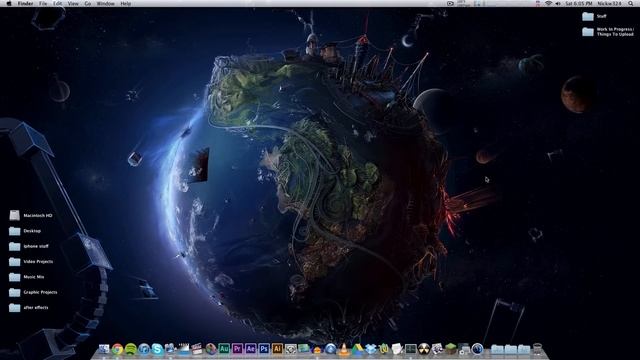Launch uTorrent from the Dock
This screenshot has height=360, width=640.
coord(384,349)
